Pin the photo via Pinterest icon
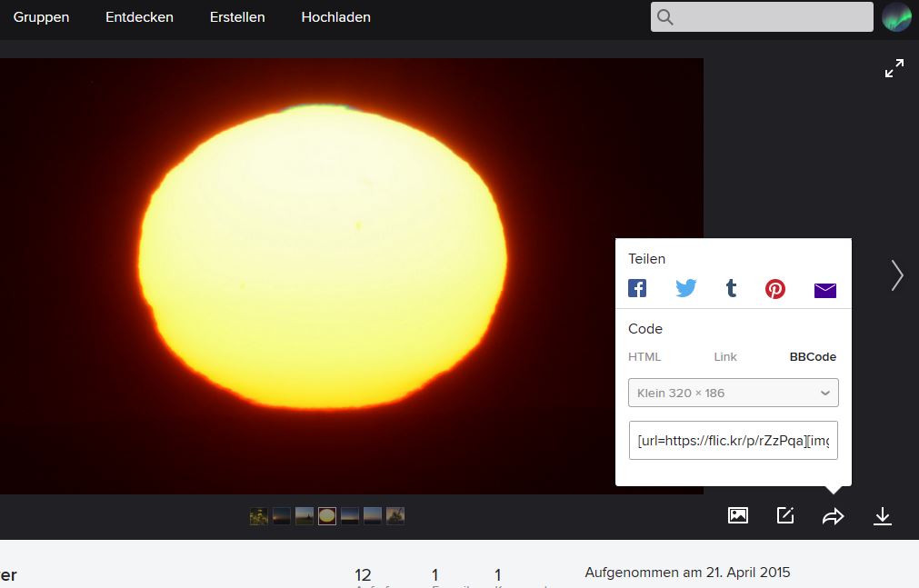The image size is (919, 588). [775, 289]
